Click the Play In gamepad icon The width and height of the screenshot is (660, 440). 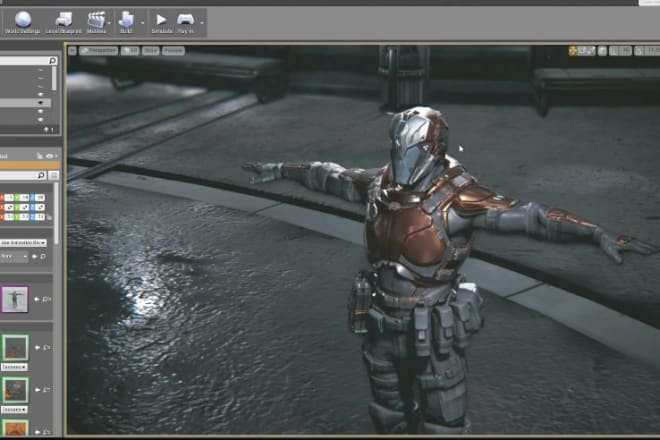click(185, 22)
